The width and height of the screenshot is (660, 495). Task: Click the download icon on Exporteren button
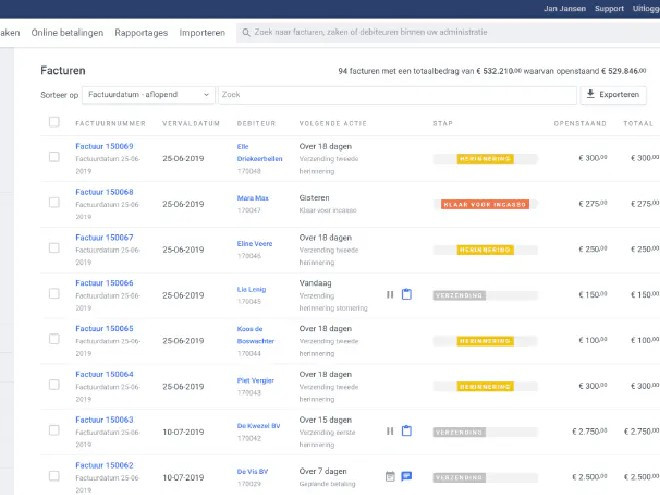click(591, 94)
